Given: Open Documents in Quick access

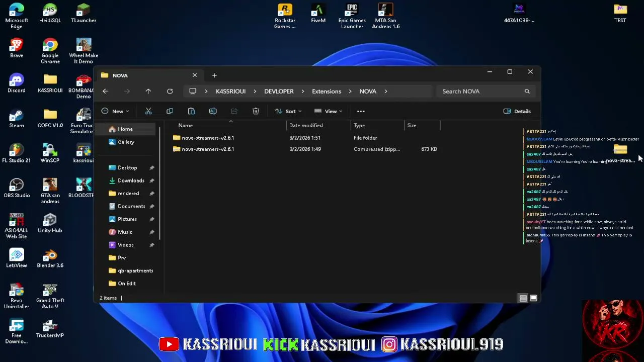Looking at the screenshot, I should [x=131, y=206].
